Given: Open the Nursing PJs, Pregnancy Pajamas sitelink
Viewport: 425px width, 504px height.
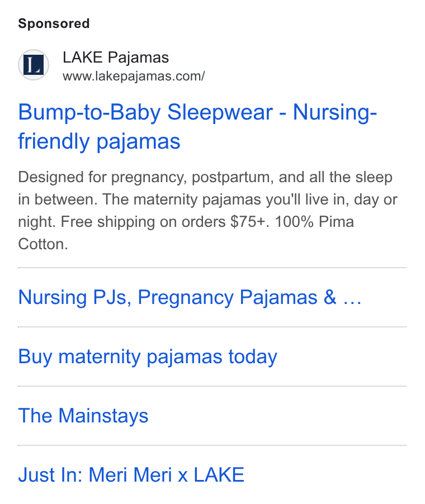Looking at the screenshot, I should (190, 297).
